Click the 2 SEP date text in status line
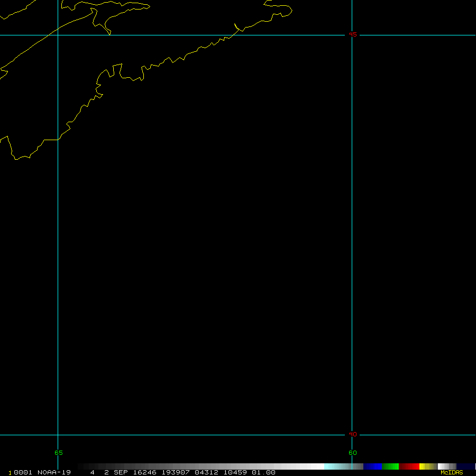This screenshot has height=476, width=476. click(116, 472)
